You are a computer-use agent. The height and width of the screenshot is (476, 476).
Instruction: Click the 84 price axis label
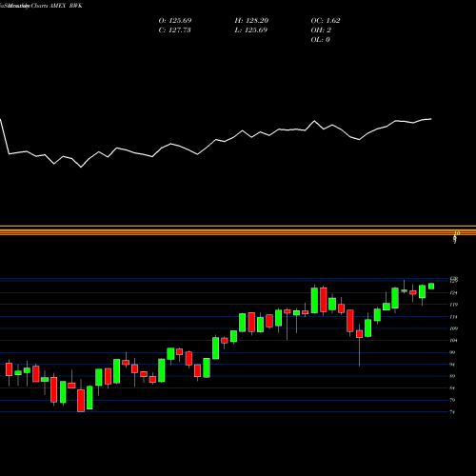[452, 388]
